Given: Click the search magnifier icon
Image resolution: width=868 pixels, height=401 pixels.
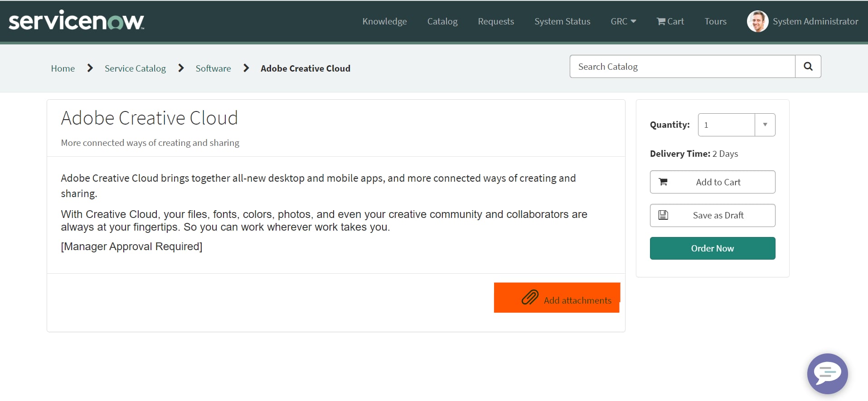Looking at the screenshot, I should tap(808, 67).
